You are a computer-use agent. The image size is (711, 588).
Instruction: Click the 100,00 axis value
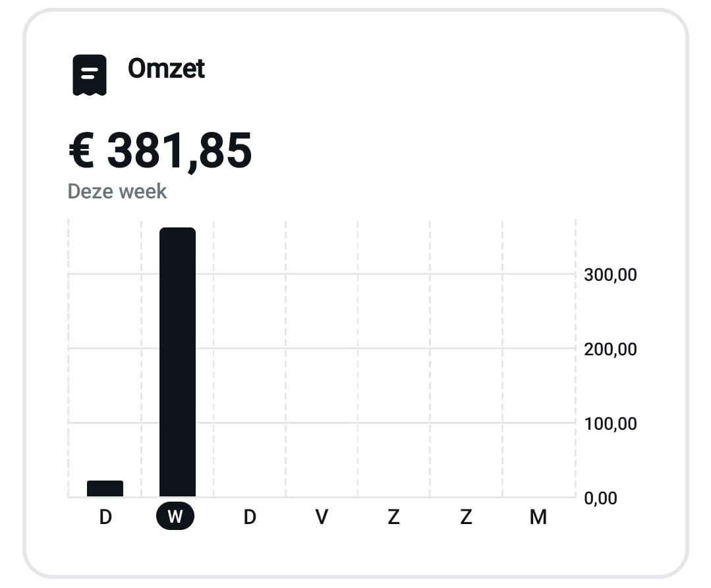click(x=610, y=423)
